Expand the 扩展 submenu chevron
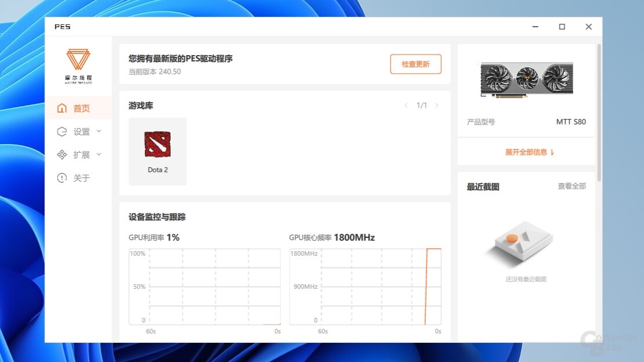 99,154
